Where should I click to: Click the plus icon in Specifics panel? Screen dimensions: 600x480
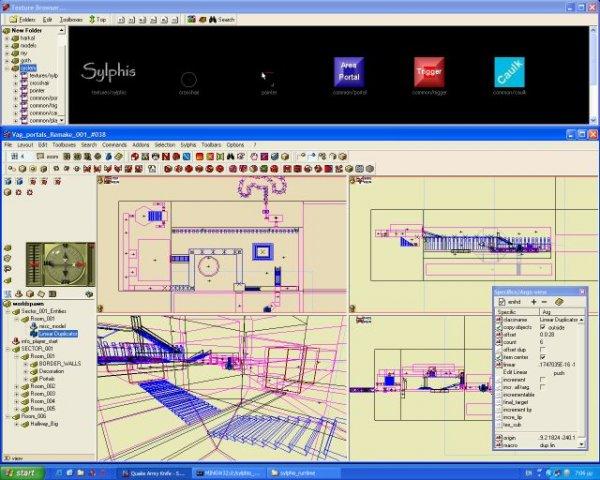[x=534, y=302]
